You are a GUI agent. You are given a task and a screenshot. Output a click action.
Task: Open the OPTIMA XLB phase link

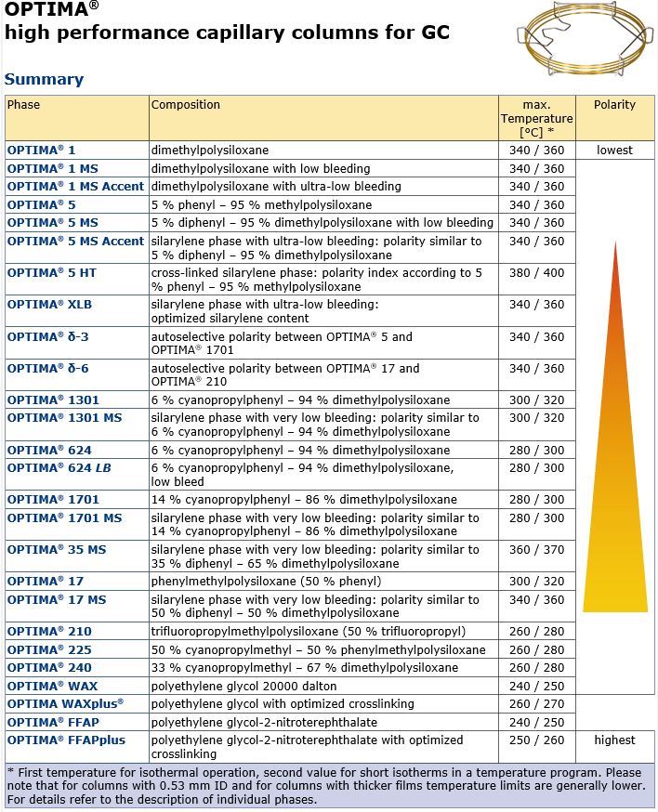[50, 305]
